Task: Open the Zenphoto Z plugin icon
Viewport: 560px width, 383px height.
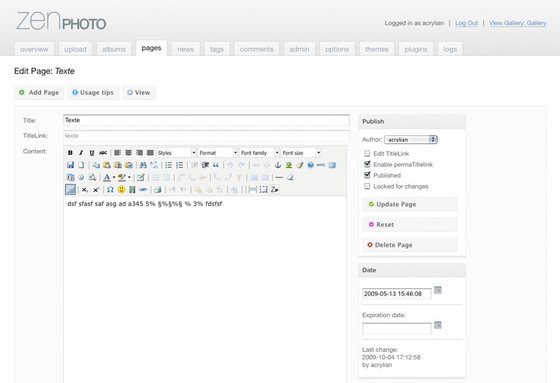Action: click(x=274, y=190)
